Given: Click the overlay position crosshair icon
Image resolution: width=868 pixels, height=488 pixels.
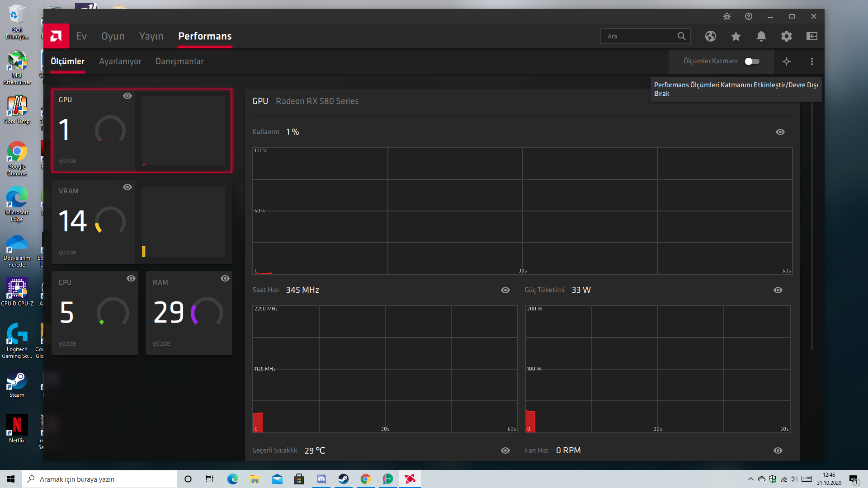Looking at the screenshot, I should point(787,61).
